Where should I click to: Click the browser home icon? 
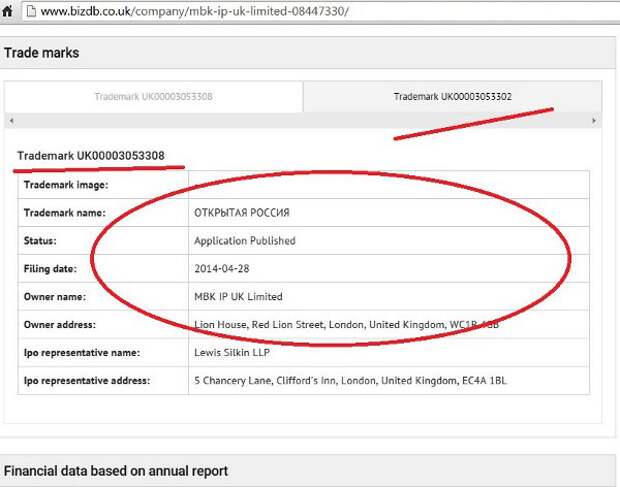pos(7,11)
